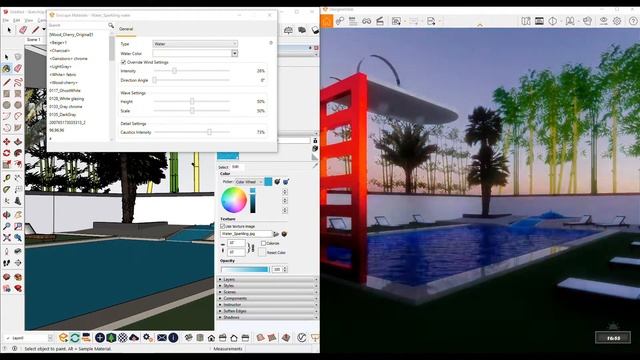Select the SketchUp Select arrow tool in left toolbar
Image resolution: width=640 pixels, height=360 pixels.
(x=7, y=57)
